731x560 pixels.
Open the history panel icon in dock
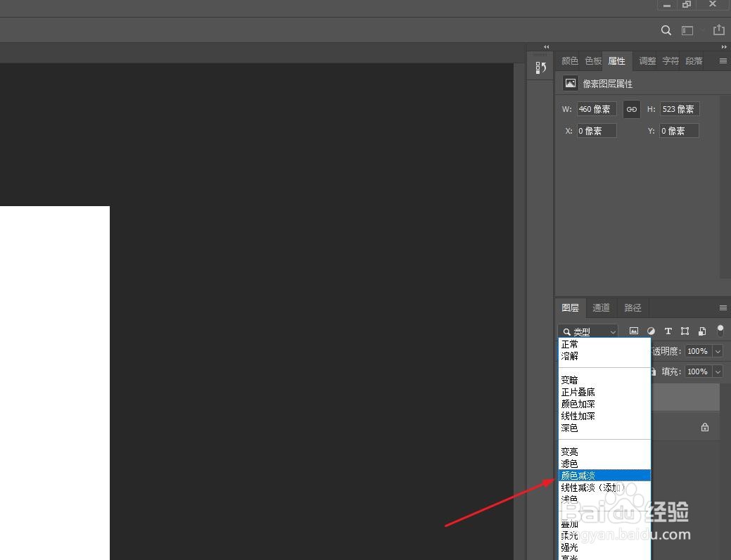click(540, 68)
